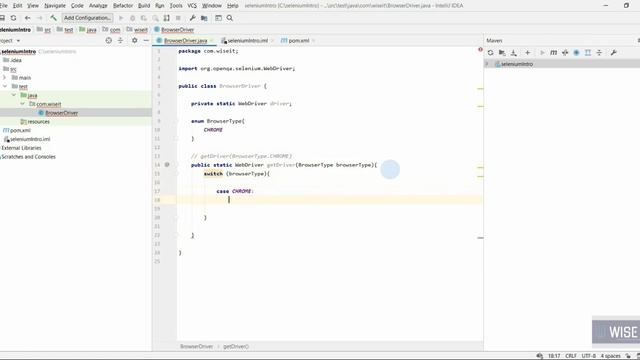The image size is (640, 360).
Task: Close the BrowserDriver.java tab
Action: (212, 41)
